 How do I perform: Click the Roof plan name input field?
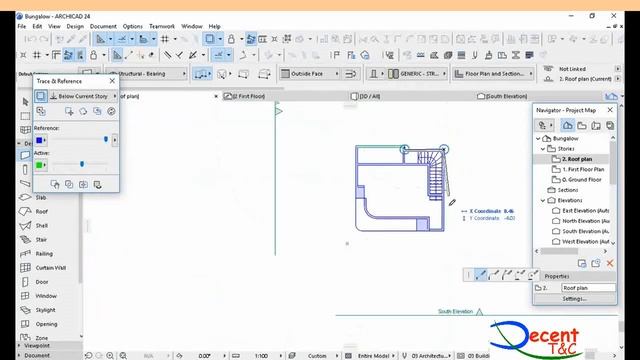coord(588,288)
